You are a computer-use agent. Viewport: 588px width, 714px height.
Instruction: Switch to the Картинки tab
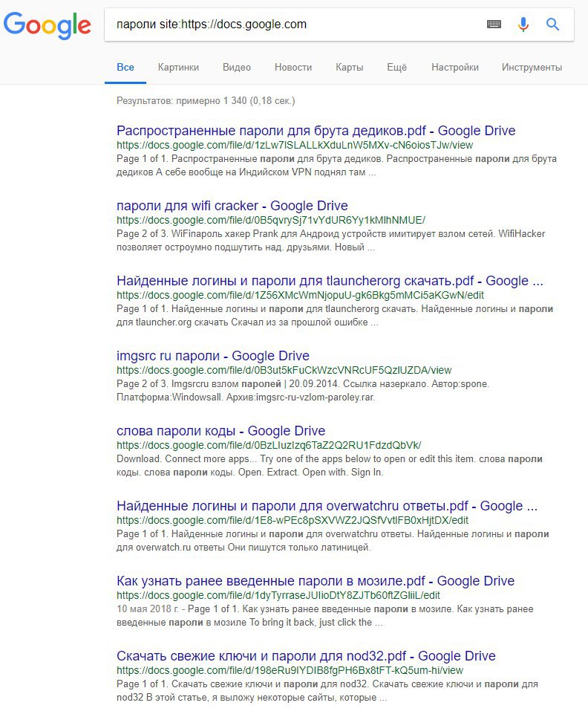pos(178,68)
